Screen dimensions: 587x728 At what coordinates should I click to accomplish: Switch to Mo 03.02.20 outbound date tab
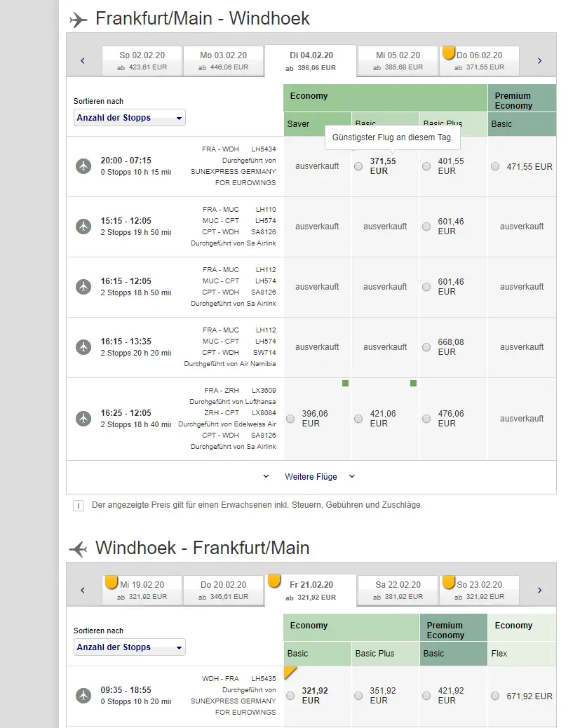coord(224,61)
